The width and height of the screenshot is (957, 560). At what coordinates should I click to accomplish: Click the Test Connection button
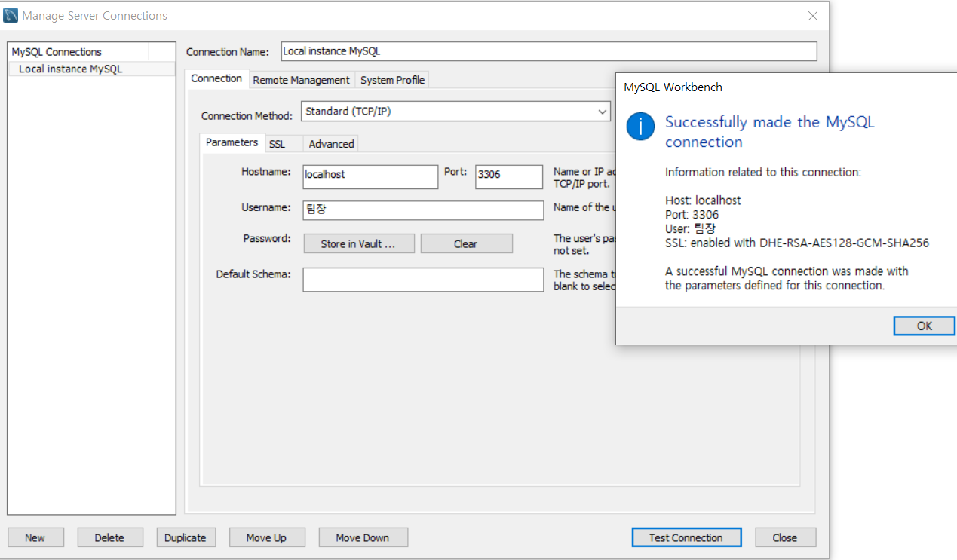pyautogui.click(x=686, y=537)
